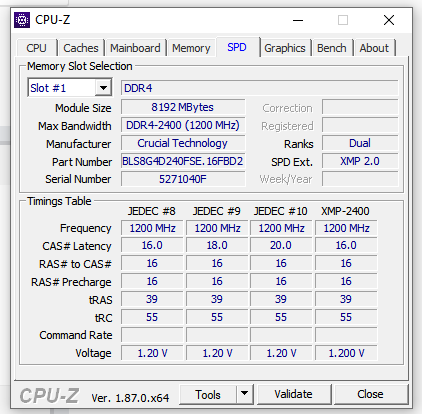Image resolution: width=422 pixels, height=414 pixels.
Task: Click JEDEC #8 CAS# Latency 16.0 cell
Action: [152, 246]
